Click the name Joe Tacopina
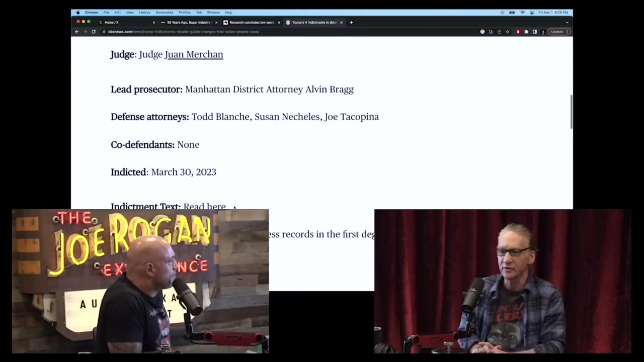The width and height of the screenshot is (644, 362). (352, 117)
